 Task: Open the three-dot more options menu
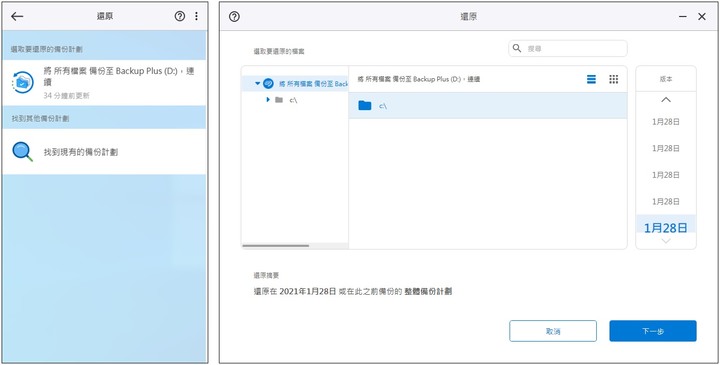(196, 17)
